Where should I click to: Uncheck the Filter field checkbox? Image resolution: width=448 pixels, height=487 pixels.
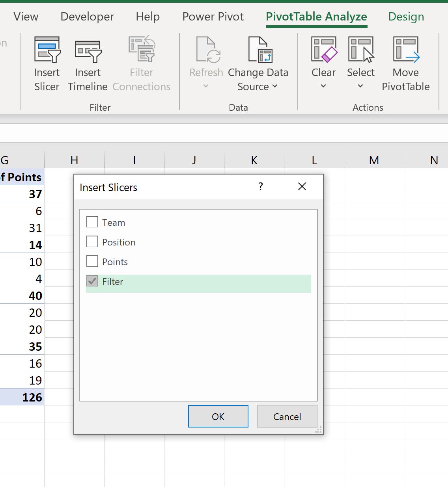click(x=92, y=281)
